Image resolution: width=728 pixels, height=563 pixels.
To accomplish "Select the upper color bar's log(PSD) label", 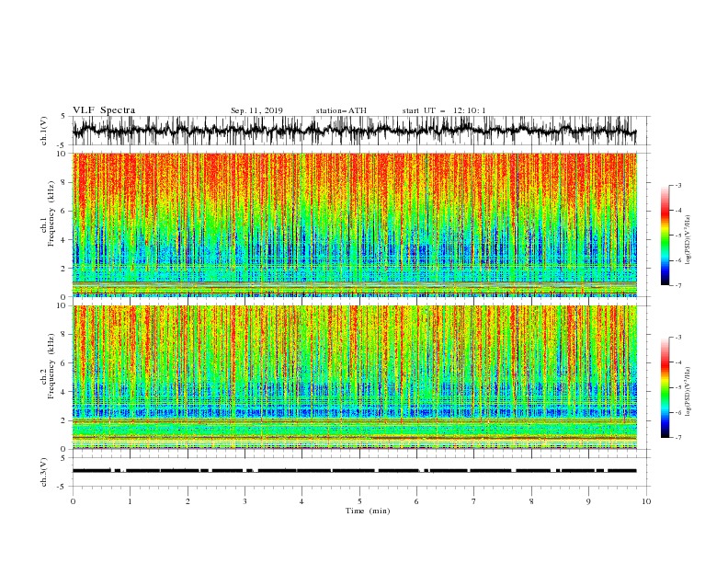I will click(x=688, y=240).
